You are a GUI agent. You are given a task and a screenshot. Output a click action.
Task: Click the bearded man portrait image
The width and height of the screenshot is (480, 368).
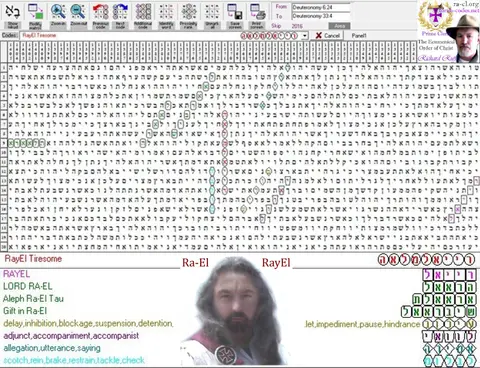tap(235, 312)
